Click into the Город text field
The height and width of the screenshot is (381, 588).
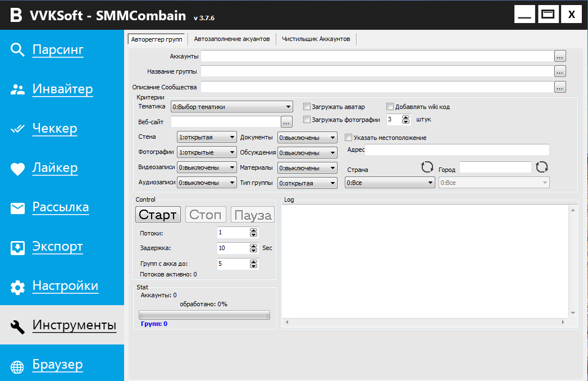click(495, 167)
